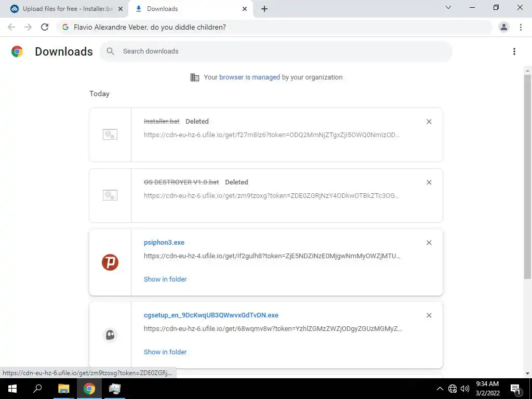The image size is (532, 399).
Task: Focus the Search downloads field
Action: [x=276, y=51]
